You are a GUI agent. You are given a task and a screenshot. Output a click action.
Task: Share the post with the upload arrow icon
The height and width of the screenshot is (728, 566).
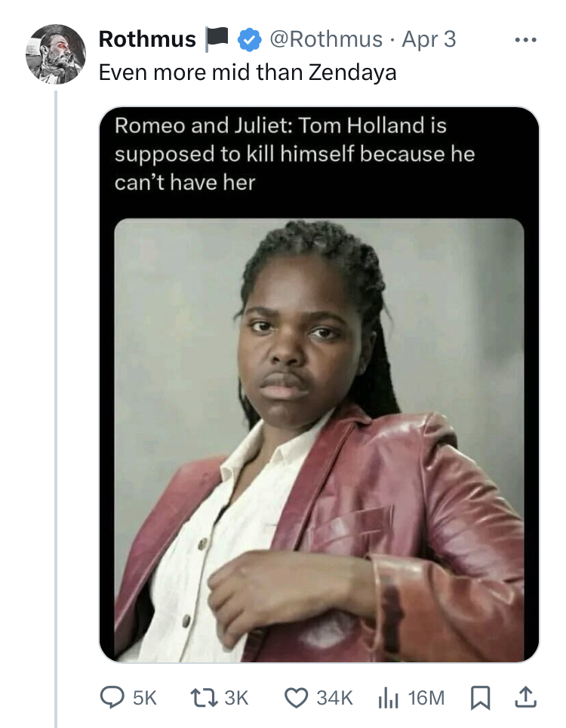click(526, 698)
